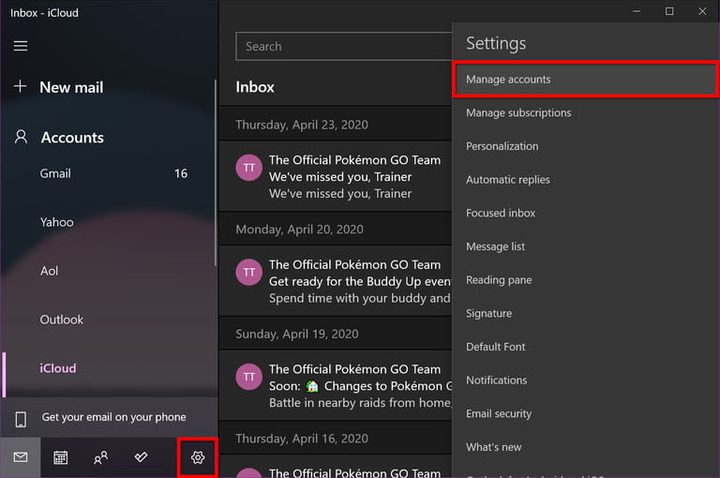Click the Mail envelope icon

(20, 457)
